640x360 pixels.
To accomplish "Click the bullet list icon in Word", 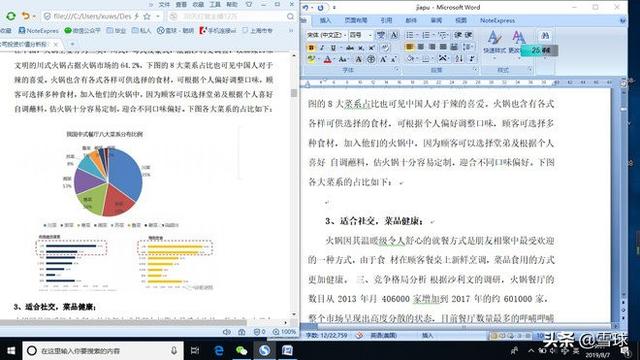I will point(410,35).
